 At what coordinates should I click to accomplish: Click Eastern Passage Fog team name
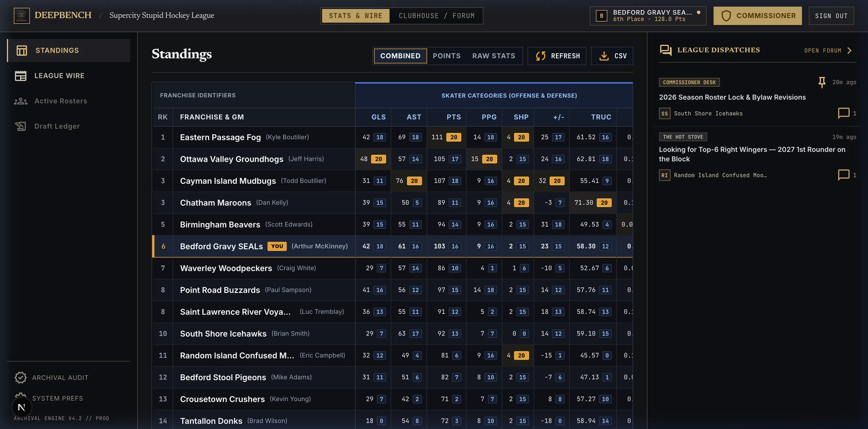click(220, 137)
